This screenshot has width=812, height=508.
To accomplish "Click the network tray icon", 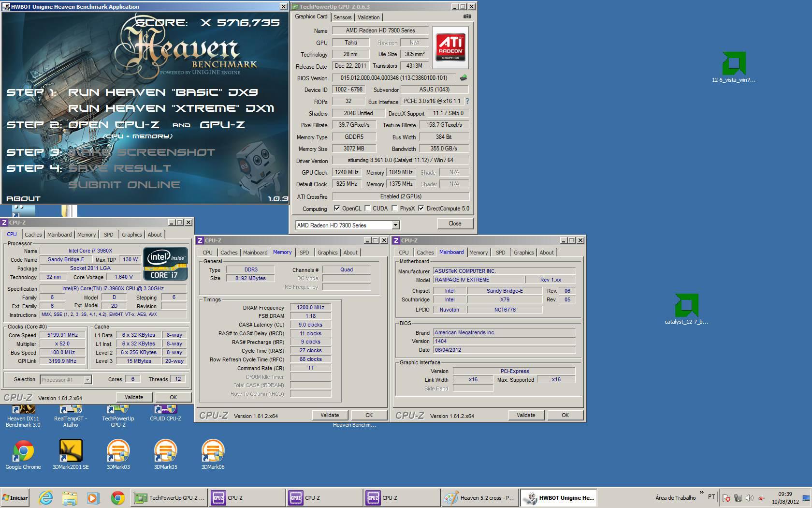I will 738,498.
